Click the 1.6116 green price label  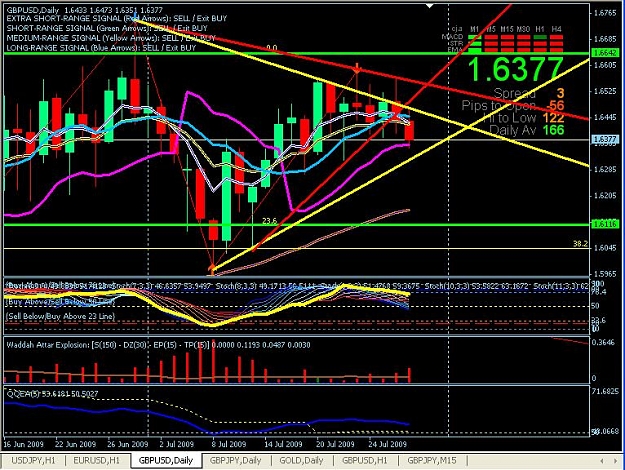[x=605, y=224]
